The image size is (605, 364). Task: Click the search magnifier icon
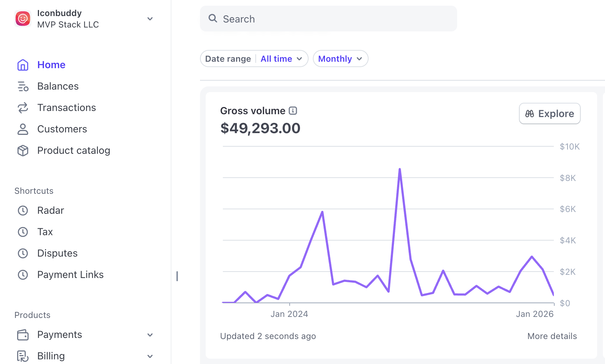click(213, 18)
